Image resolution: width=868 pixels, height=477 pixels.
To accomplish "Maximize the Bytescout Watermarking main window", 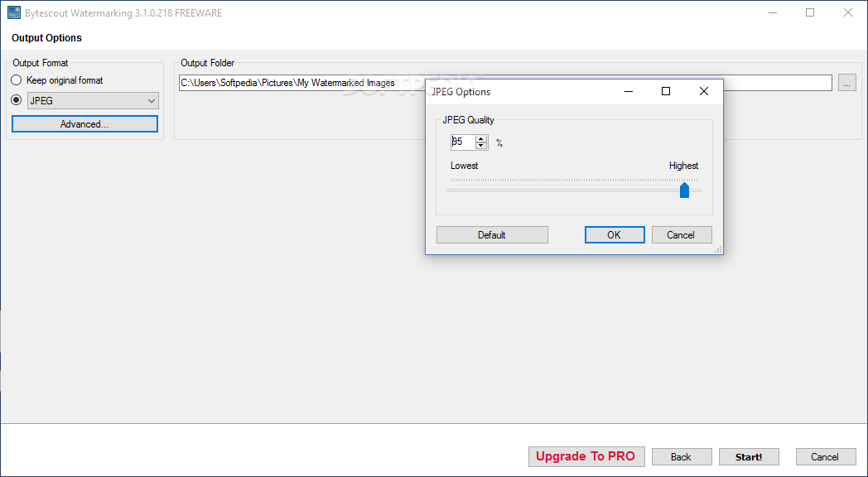I will point(810,12).
